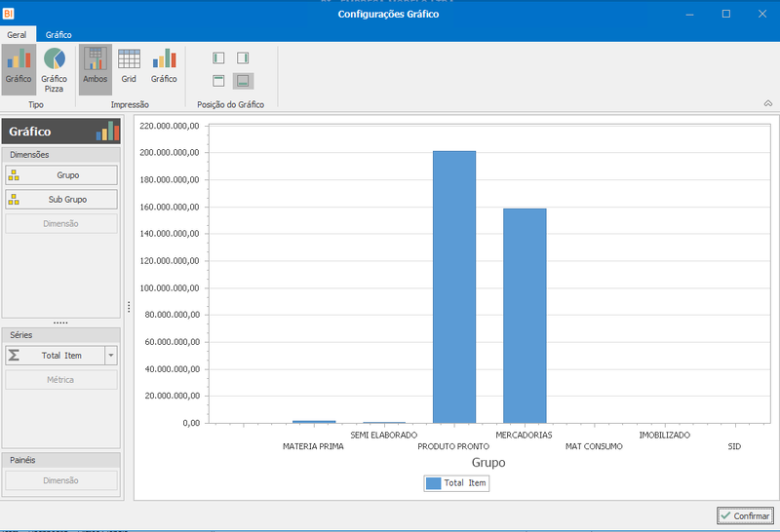Set chart position to top
The width and height of the screenshot is (780, 532).
tap(218, 81)
